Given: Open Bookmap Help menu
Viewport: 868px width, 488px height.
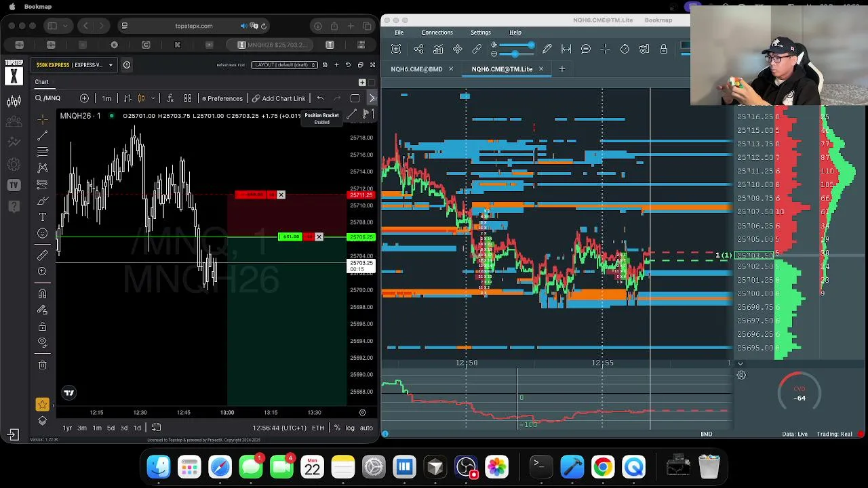Looking at the screenshot, I should 515,33.
